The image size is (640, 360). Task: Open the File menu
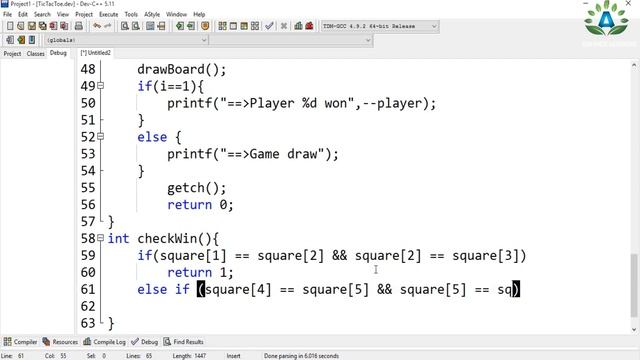(7, 14)
